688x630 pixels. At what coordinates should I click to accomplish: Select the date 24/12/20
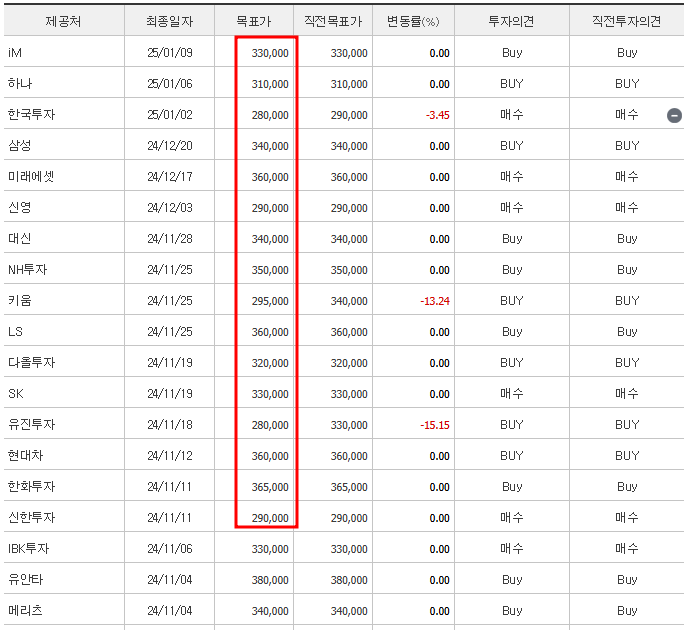tap(170, 146)
